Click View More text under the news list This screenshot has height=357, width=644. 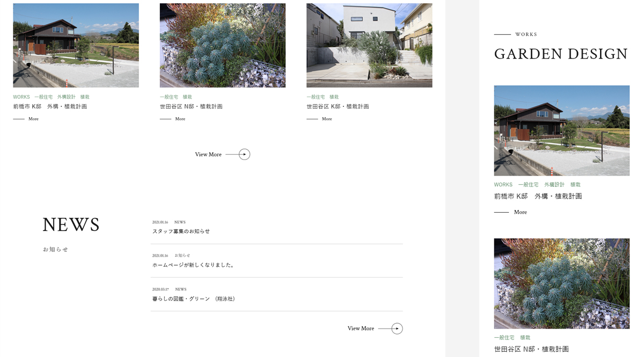coord(361,329)
